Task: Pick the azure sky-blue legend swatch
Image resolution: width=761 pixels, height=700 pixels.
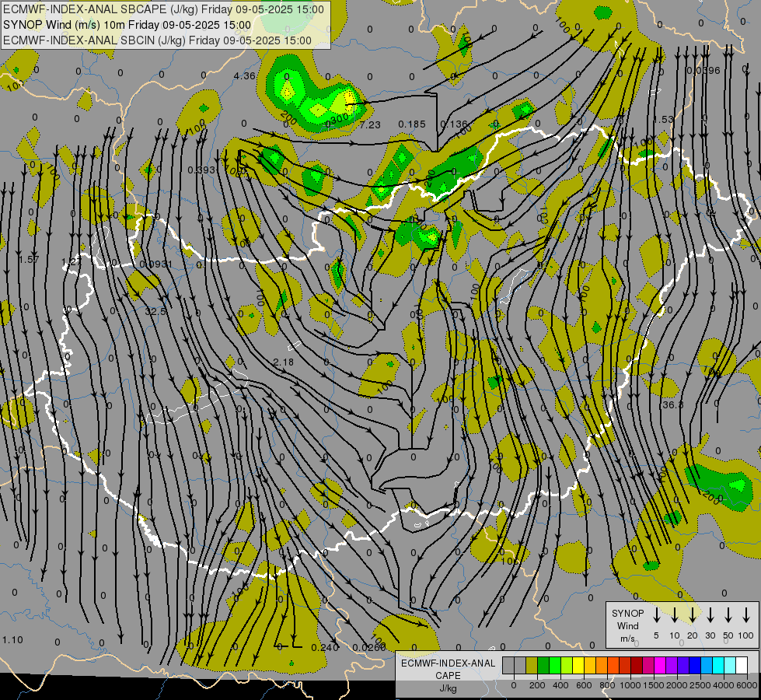Action: [x=707, y=665]
